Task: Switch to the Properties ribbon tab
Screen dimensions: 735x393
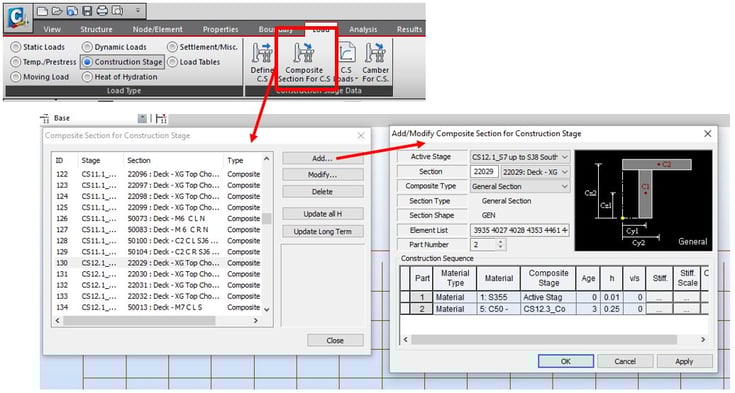Action: pos(220,29)
